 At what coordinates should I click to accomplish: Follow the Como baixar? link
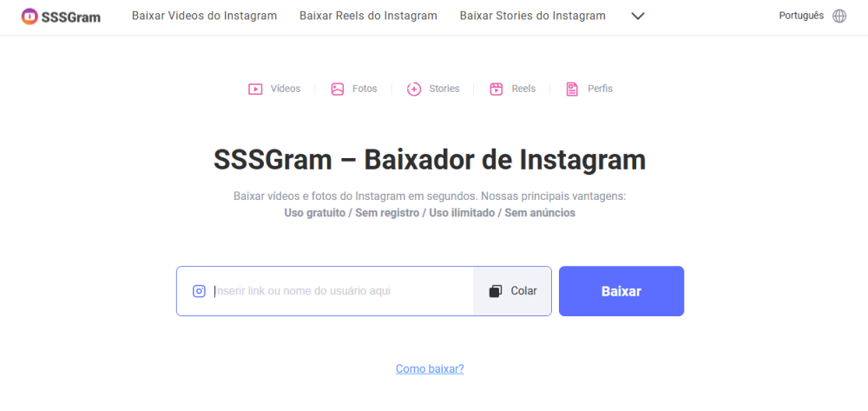pos(430,369)
